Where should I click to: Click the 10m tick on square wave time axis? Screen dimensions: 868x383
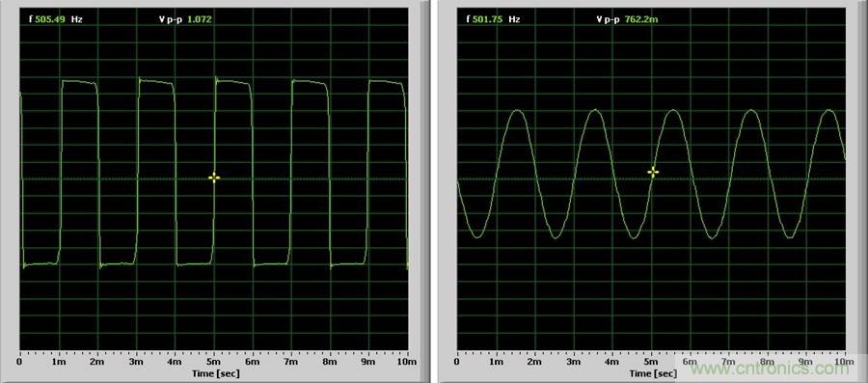(407, 362)
